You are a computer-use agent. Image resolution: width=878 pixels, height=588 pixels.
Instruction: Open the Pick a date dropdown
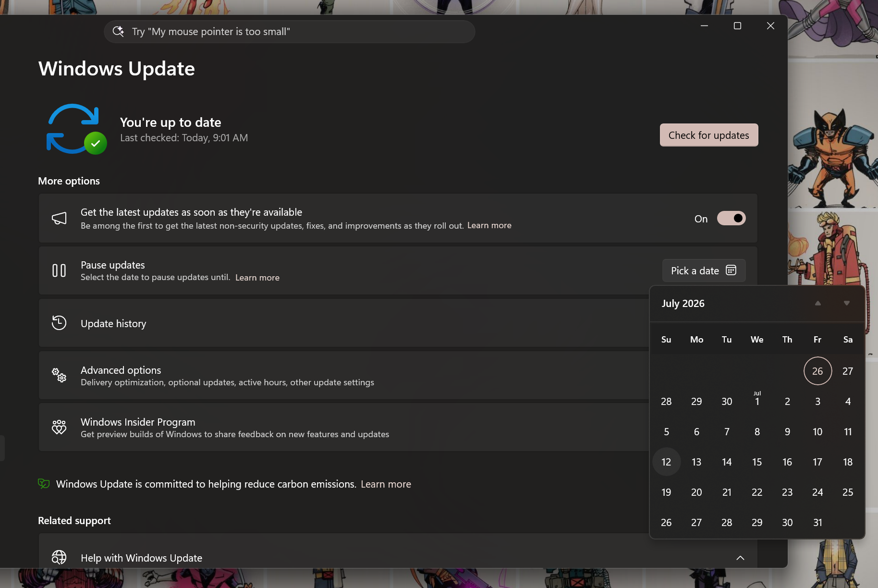click(x=704, y=270)
